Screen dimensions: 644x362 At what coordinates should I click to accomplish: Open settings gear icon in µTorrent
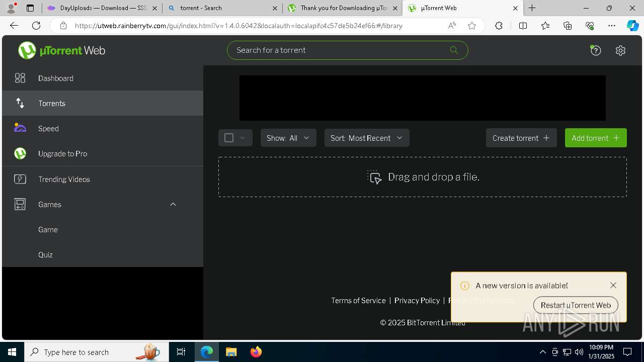pyautogui.click(x=620, y=50)
